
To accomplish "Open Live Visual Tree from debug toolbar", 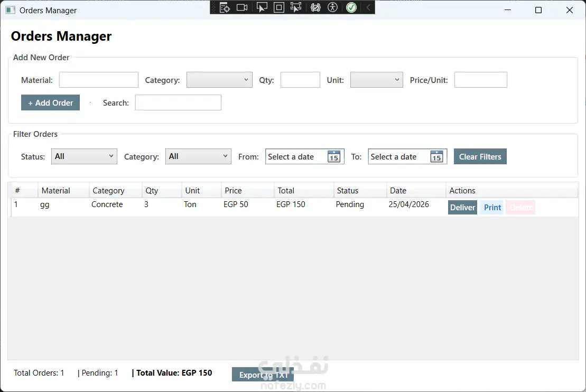I will pos(225,7).
